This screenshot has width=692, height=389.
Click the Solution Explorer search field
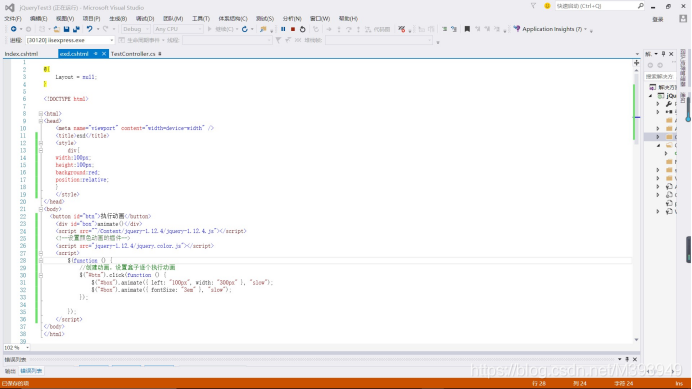660,76
